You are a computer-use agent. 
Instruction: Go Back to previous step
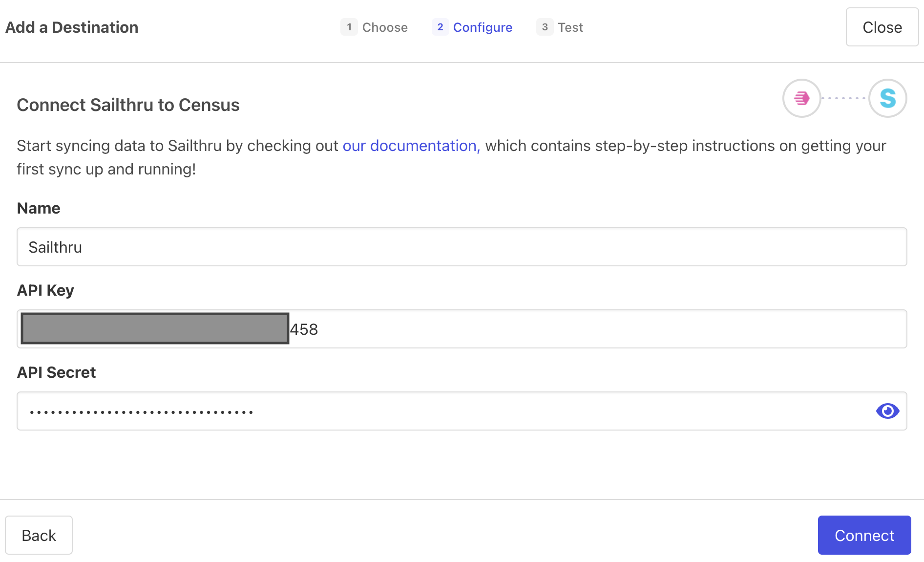[x=39, y=535]
